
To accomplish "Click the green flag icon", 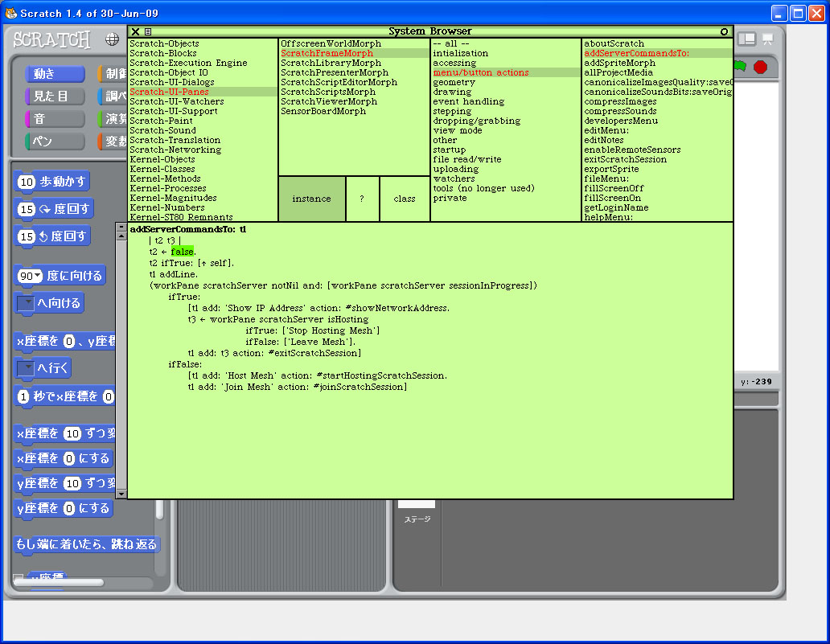I will pos(740,66).
